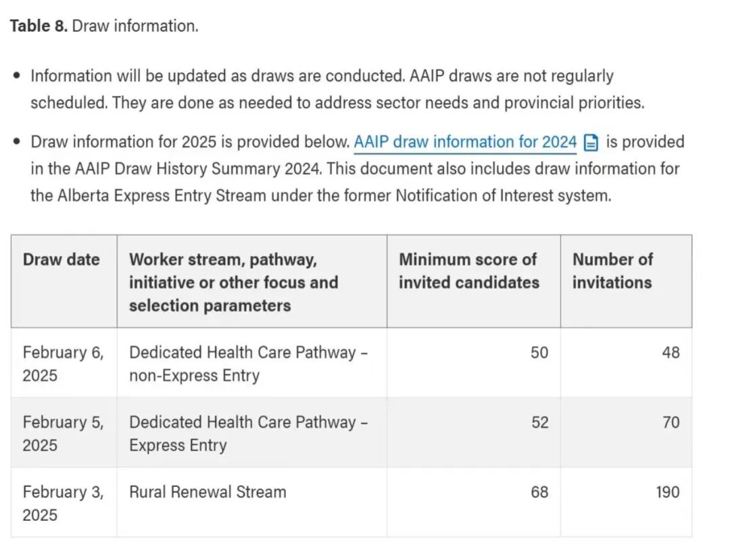Click the invitations count 48
The width and height of the screenshot is (730, 560).
(x=671, y=353)
